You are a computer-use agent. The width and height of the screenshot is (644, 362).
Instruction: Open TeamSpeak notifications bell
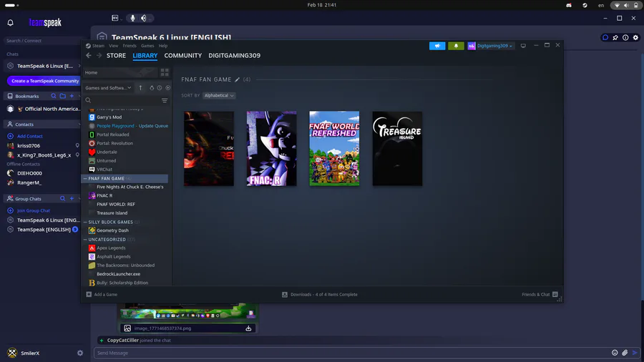tap(10, 23)
